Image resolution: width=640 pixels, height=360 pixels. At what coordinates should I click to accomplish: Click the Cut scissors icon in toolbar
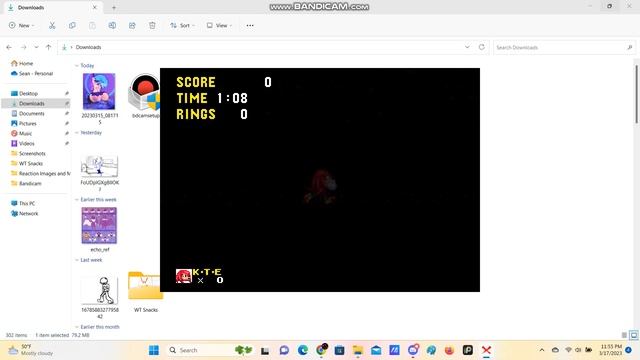point(52,25)
